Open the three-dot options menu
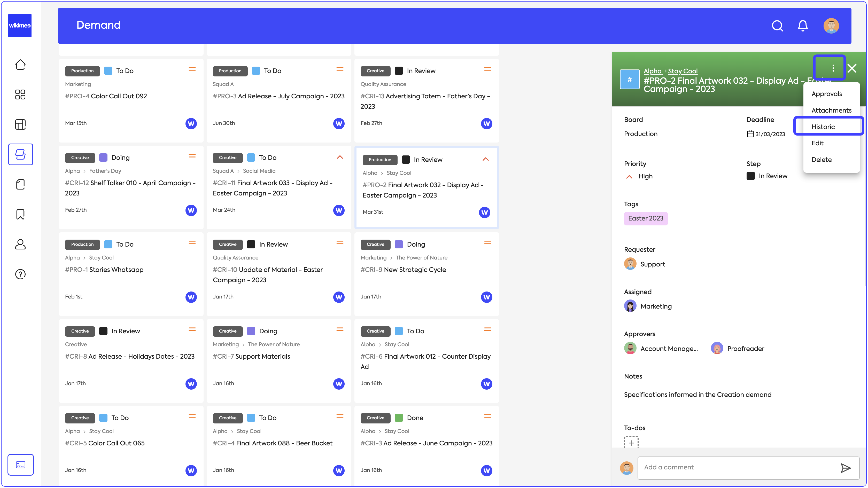The image size is (868, 488). point(833,68)
